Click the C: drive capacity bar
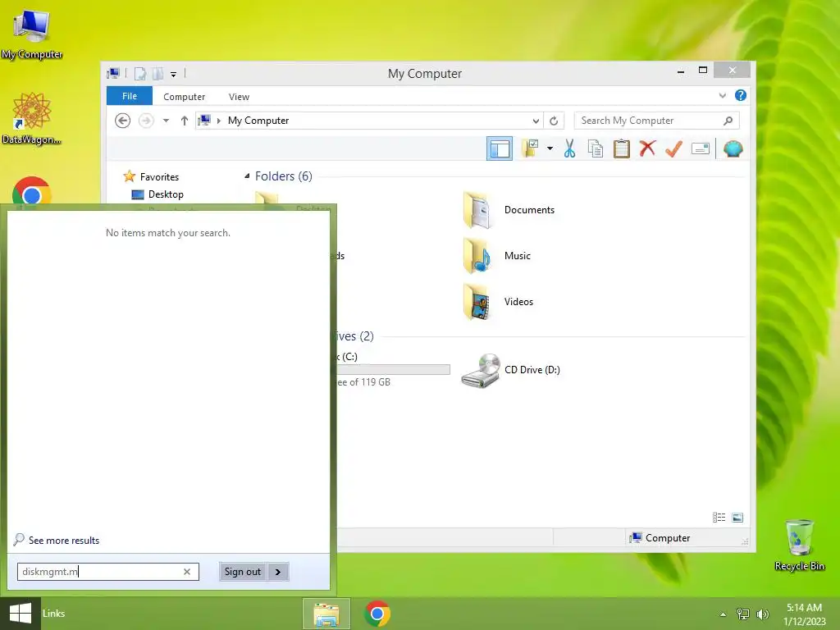 [394, 370]
